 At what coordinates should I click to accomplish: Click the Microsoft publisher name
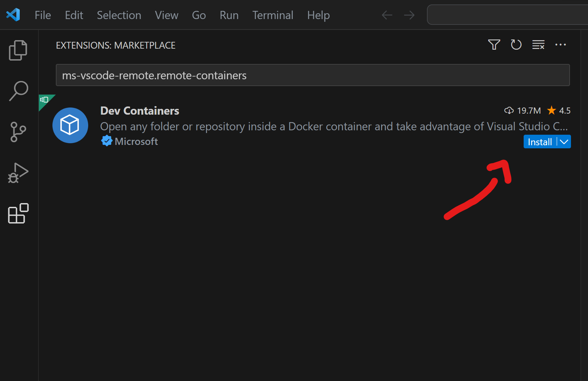(136, 141)
